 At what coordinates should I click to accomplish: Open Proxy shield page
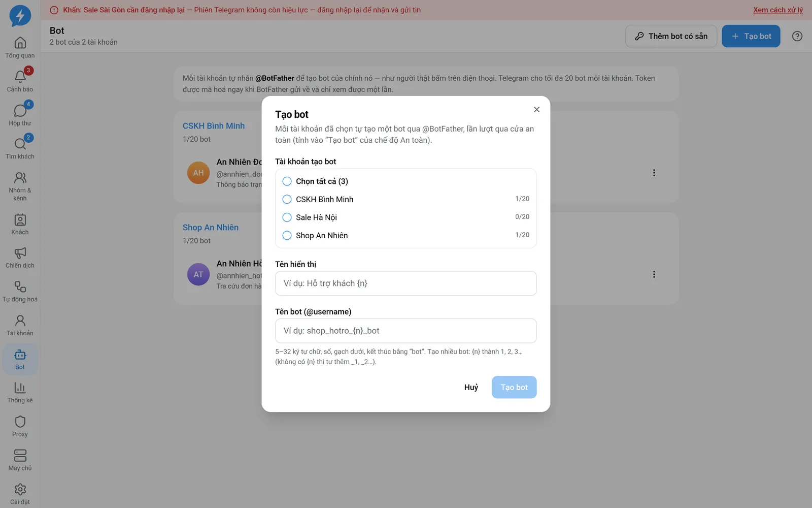tap(20, 427)
